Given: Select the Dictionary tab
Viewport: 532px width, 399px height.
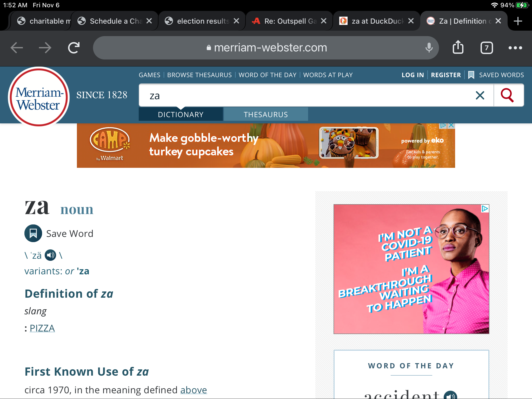Looking at the screenshot, I should tap(181, 115).
